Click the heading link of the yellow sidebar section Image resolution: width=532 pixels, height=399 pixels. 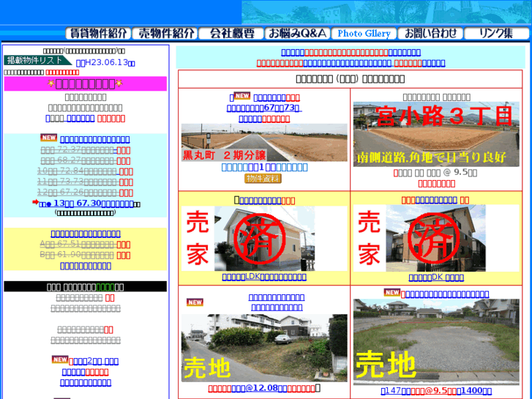point(86,234)
